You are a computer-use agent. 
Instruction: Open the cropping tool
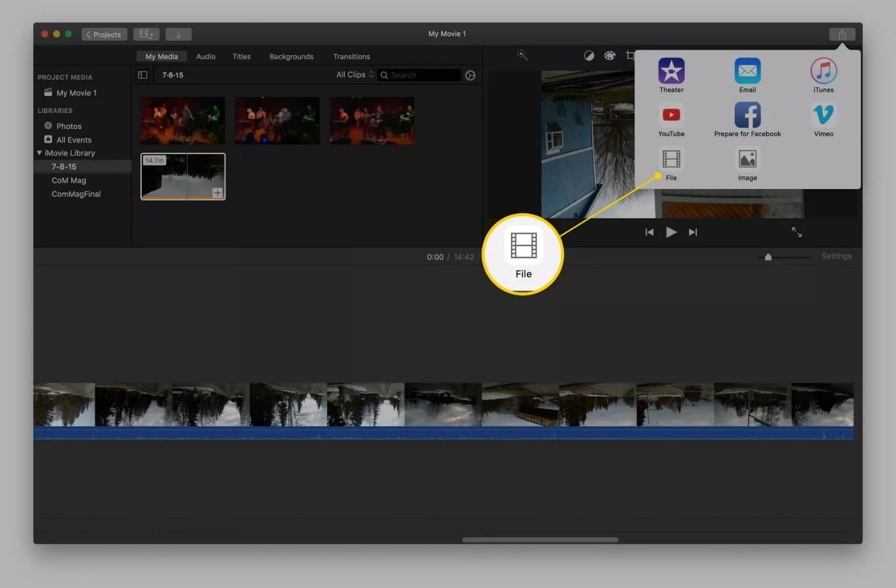(x=630, y=55)
